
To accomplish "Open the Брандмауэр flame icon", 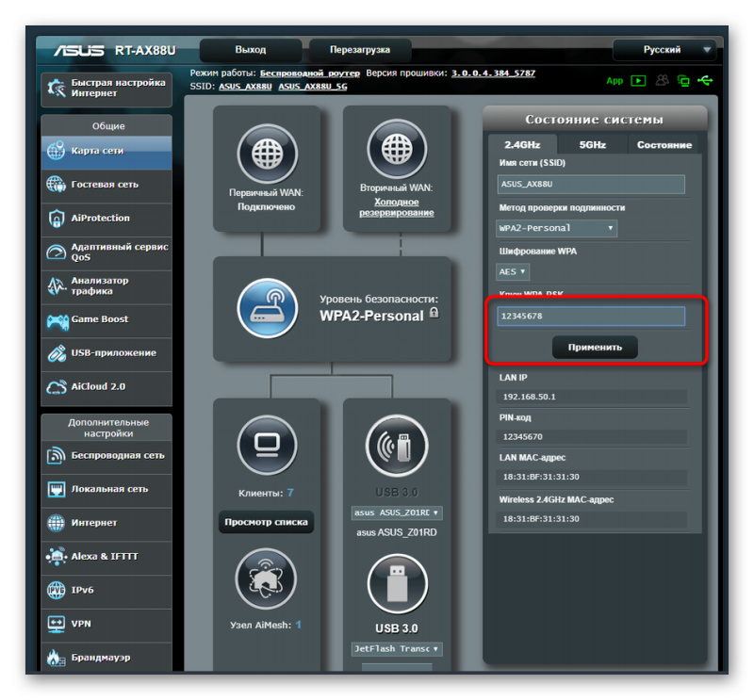I will tap(57, 658).
